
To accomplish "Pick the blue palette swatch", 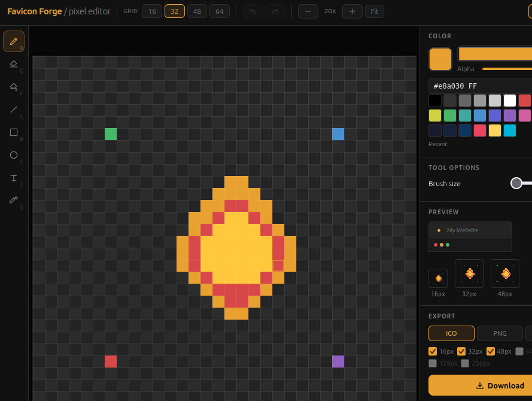I will tap(480, 116).
